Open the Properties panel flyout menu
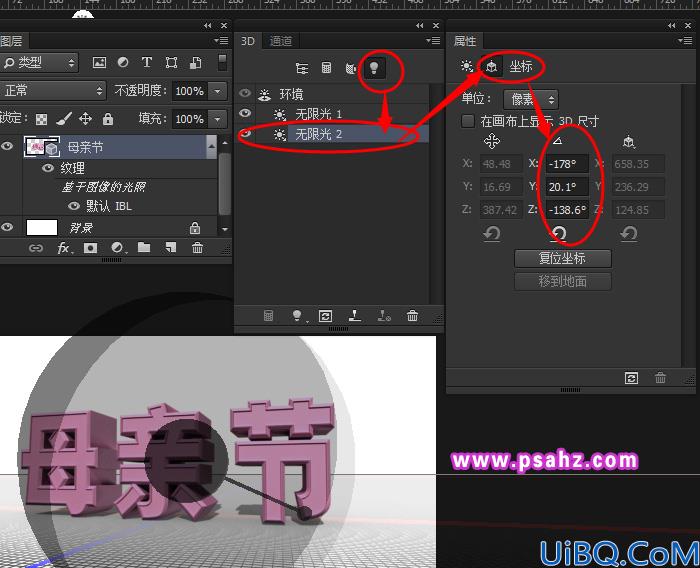Image resolution: width=700 pixels, height=568 pixels. pos(685,41)
